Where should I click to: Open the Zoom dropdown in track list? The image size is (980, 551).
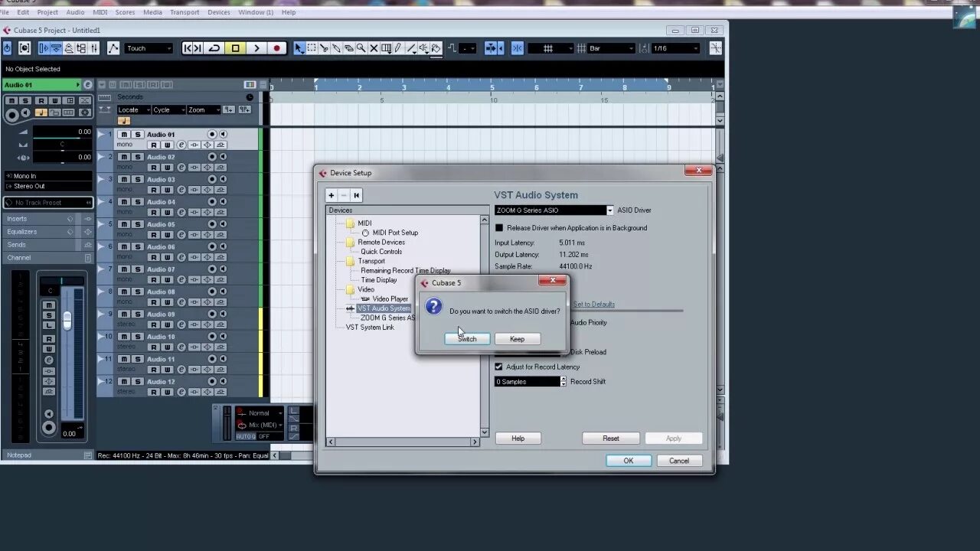coord(204,110)
